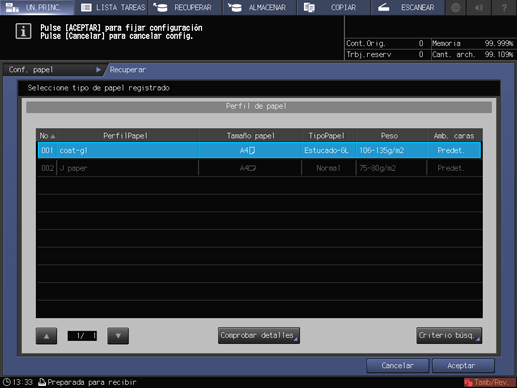This screenshot has width=517, height=388.
Task: Click the clock showing 13:33
Action: point(18,382)
